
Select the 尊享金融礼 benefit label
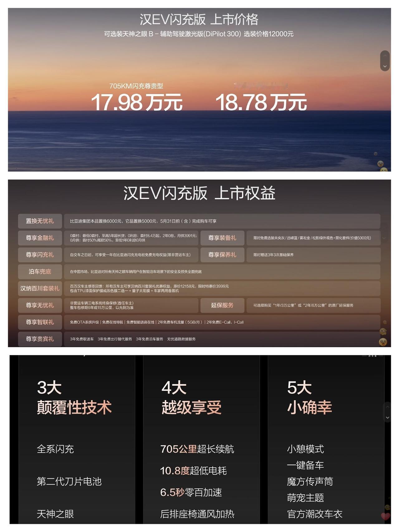pyautogui.click(x=40, y=238)
